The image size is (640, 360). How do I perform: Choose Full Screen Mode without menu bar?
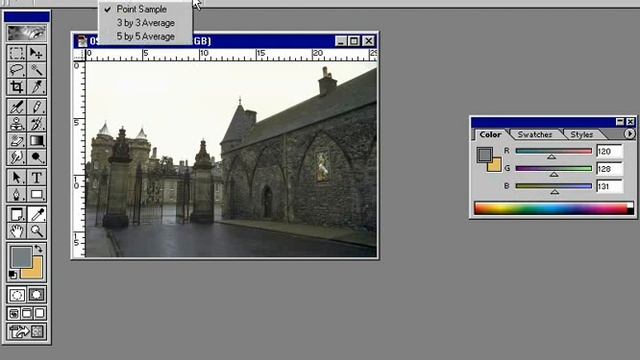40,313
